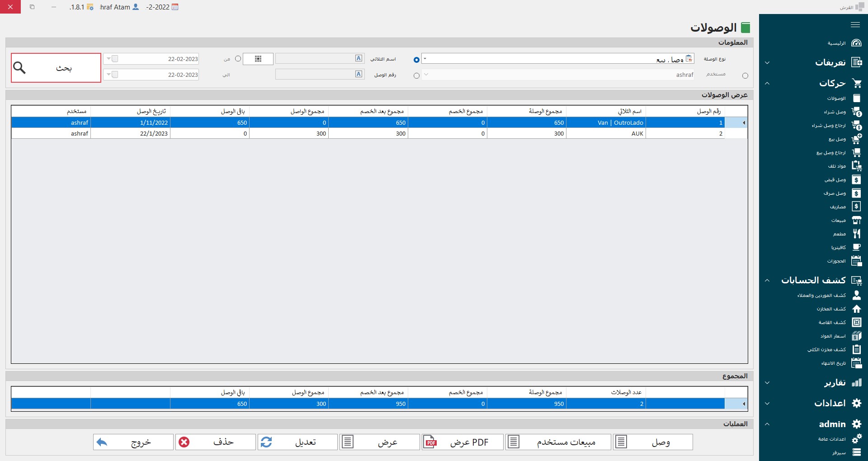868x461 pixels.
Task: Click the hamburger menu icon in sidebar
Action: click(x=855, y=25)
